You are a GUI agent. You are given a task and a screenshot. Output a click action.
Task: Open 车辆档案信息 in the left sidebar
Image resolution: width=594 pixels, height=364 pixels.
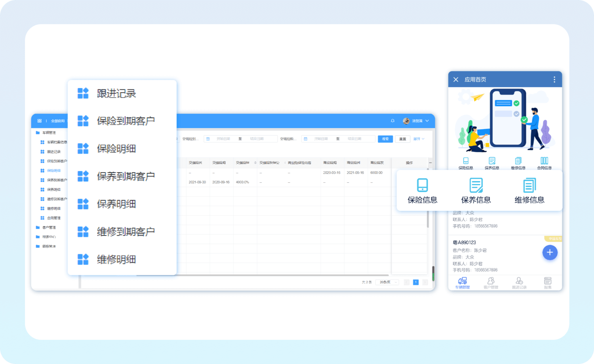(57, 142)
